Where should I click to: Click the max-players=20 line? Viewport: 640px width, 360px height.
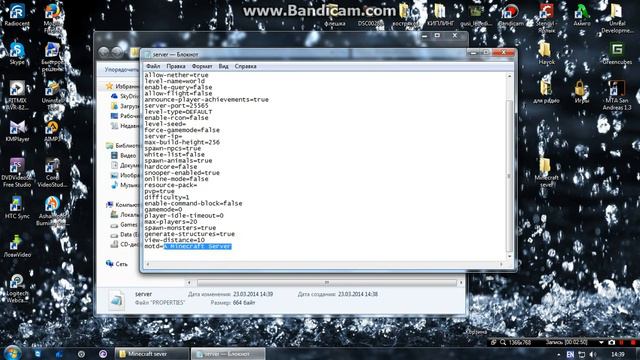click(171, 222)
